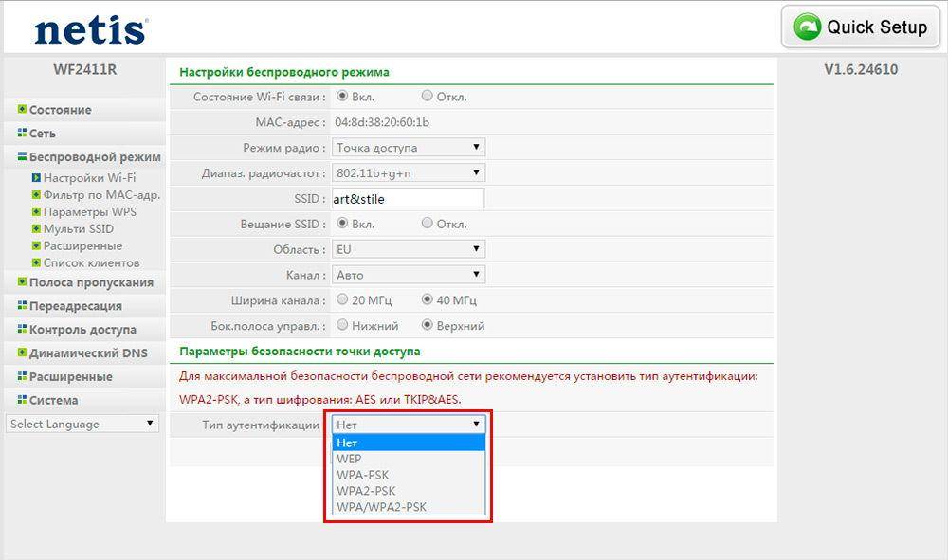Go to Список клиентов page
The width and height of the screenshot is (948, 560).
pos(91,262)
